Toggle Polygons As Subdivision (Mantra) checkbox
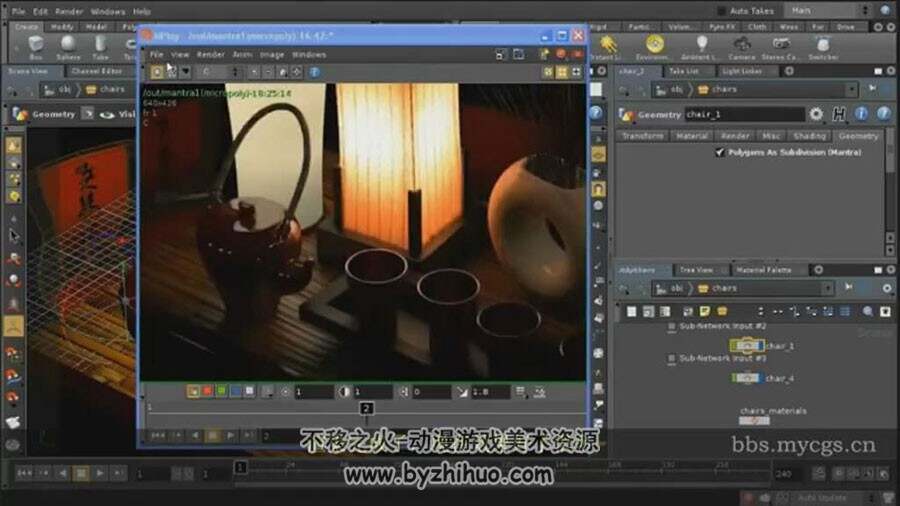This screenshot has height=506, width=900. tap(720, 152)
